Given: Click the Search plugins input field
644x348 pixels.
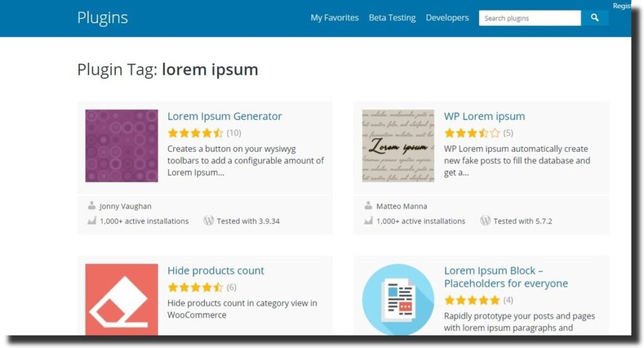Looking at the screenshot, I should 530,18.
